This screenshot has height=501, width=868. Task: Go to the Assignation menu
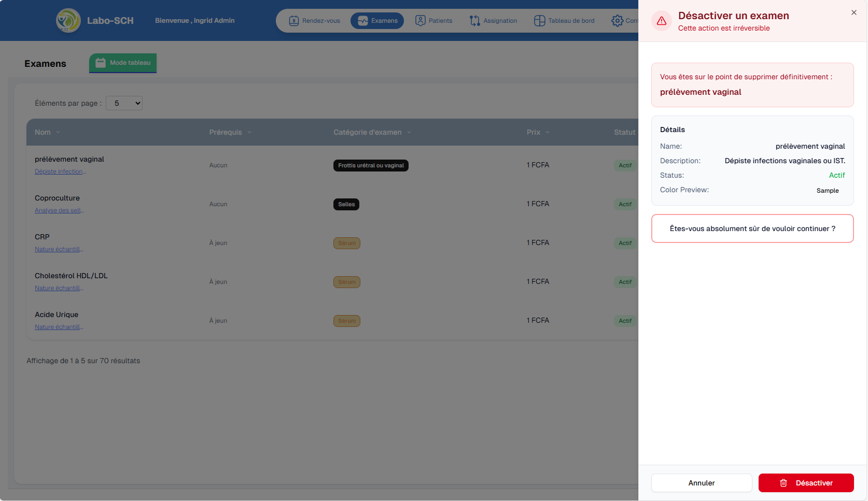(x=500, y=21)
